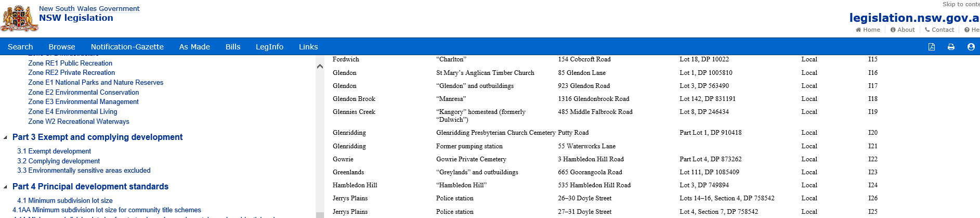Select Lot 3, DP 749894 cell
This screenshot has width=980, height=218.
point(704,185)
